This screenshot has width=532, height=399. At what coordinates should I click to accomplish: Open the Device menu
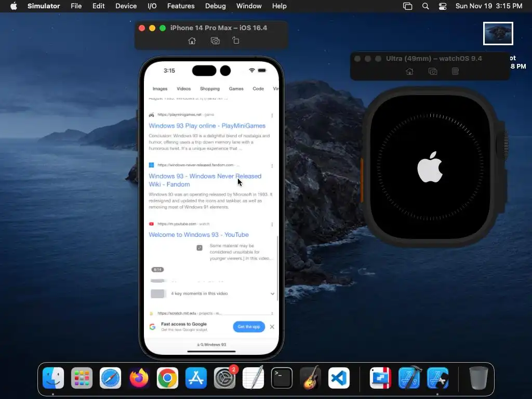coord(126,6)
